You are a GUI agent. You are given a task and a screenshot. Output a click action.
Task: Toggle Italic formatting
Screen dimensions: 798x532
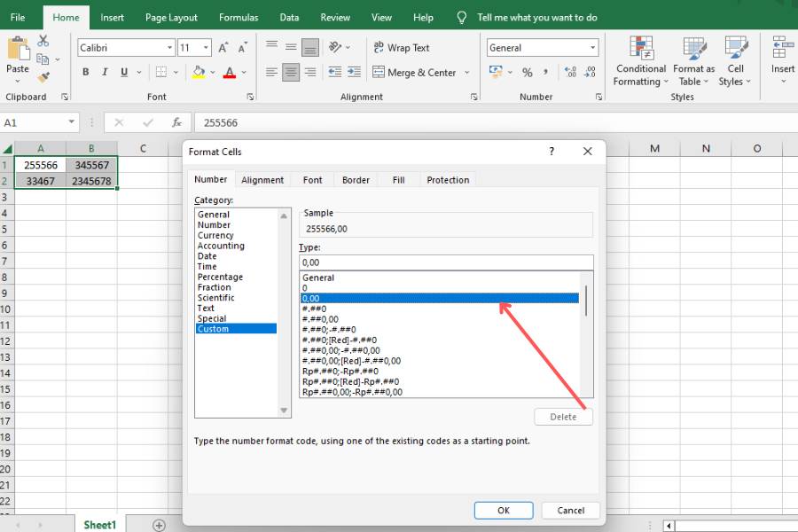105,73
